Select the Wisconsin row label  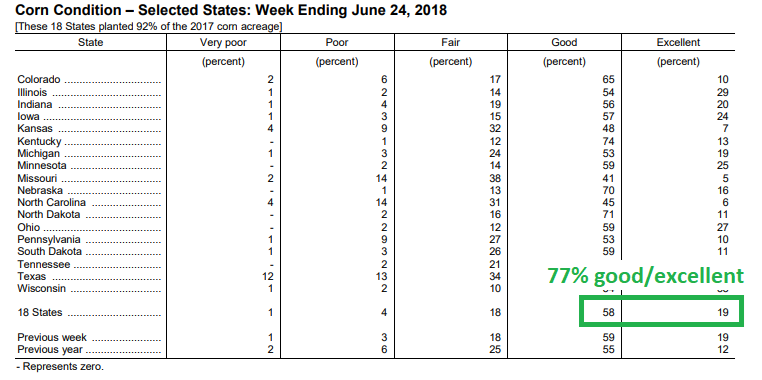[41, 288]
